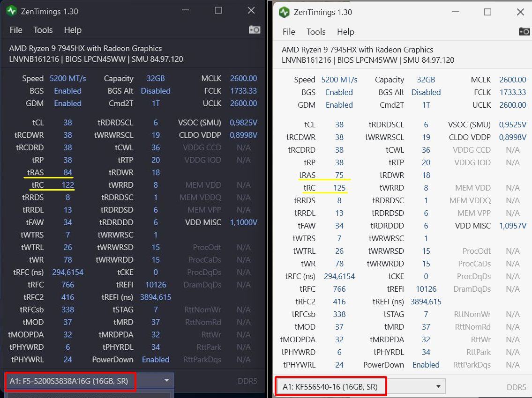Click DDR5 label in light window footer
Viewport: 532px width, 398px height.
pos(517,387)
